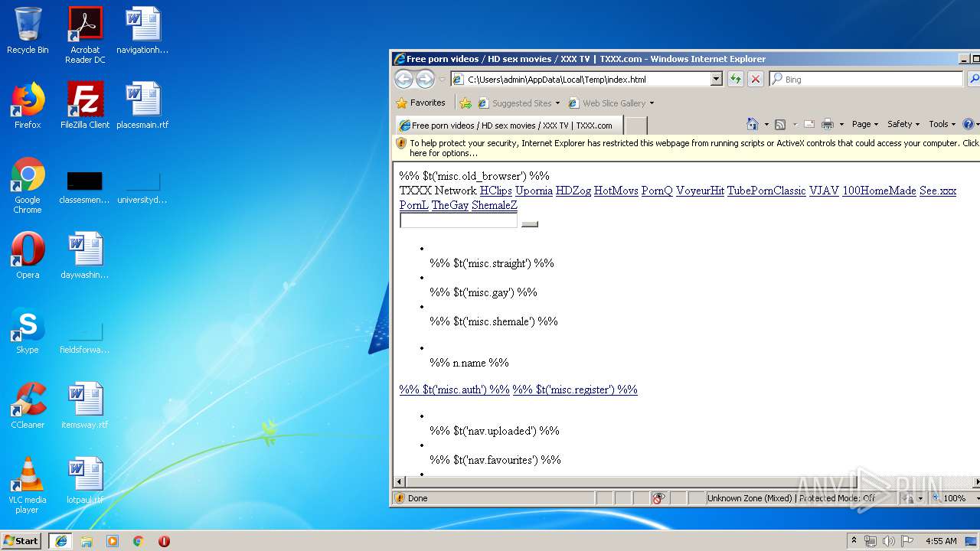Open the Safety menu
The width and height of the screenshot is (980, 551).
point(903,124)
